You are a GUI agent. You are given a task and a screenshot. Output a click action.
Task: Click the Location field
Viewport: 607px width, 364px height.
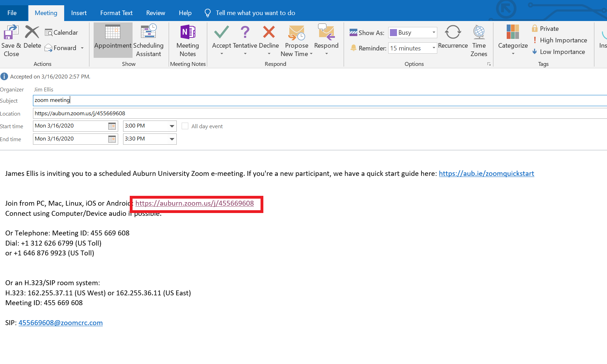coord(320,114)
